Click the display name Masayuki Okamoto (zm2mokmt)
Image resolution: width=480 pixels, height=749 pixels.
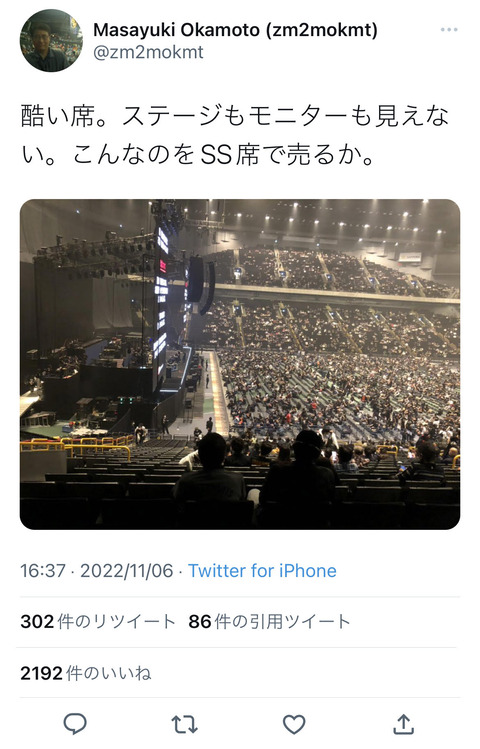(x=235, y=30)
